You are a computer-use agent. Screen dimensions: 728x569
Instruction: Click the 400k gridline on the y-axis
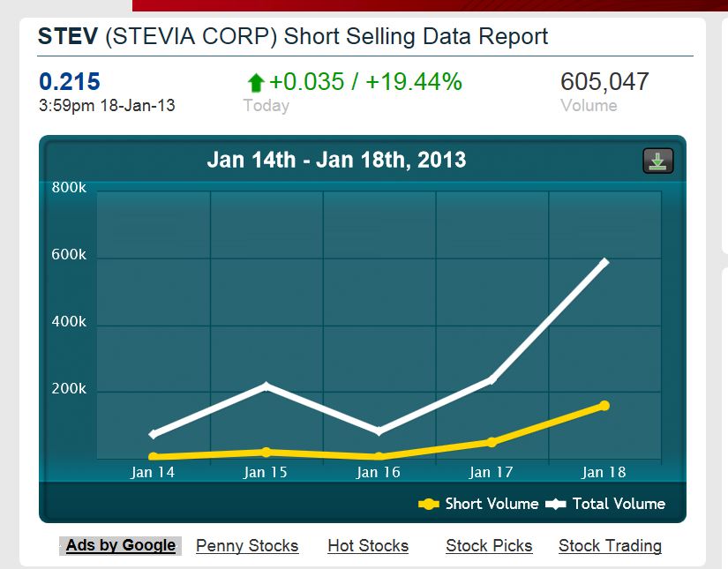[x=70, y=321]
